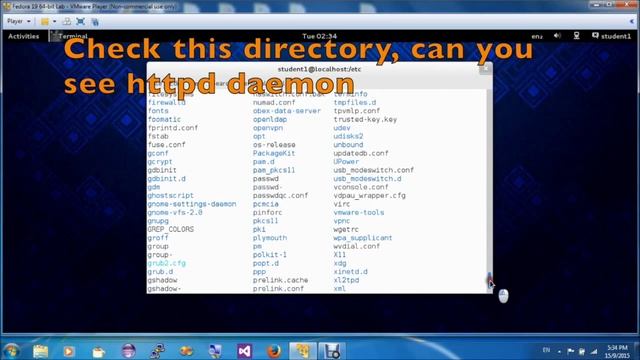Show hidden tray icons arrow
Screen dimensions: 640x360
[x=559, y=351]
